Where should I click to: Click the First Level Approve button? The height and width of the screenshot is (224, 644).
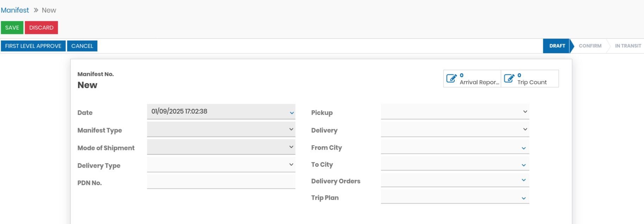(33, 46)
